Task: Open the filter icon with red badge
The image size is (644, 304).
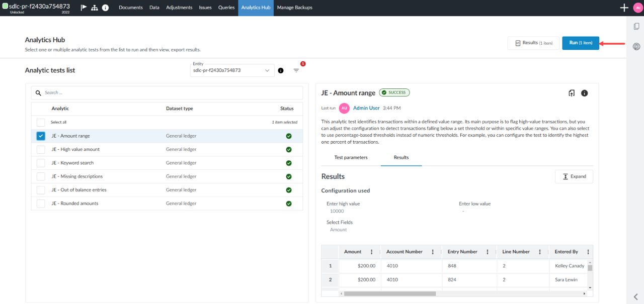Action: [x=296, y=70]
